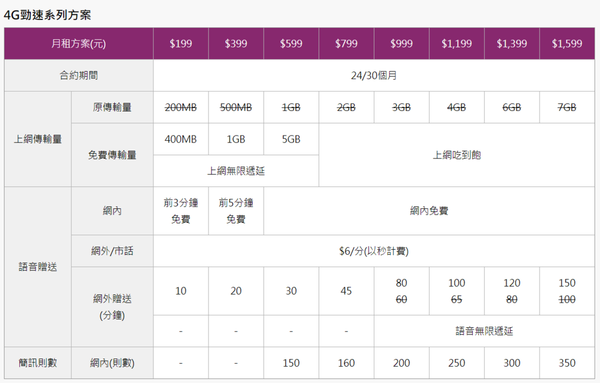This screenshot has width=600, height=383.
Task: Click the '前5分鐘免費' cell
Action: [x=236, y=211]
